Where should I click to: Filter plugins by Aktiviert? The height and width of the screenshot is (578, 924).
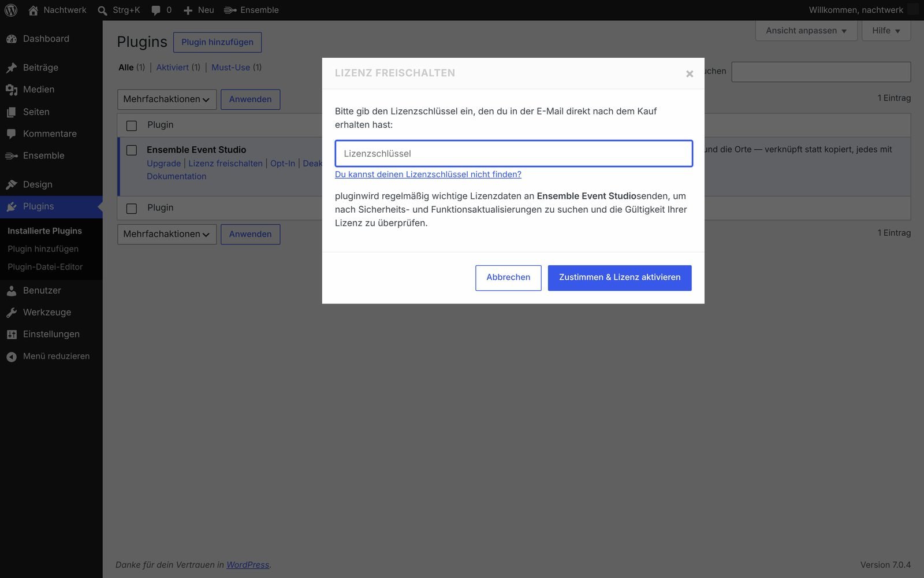[172, 67]
